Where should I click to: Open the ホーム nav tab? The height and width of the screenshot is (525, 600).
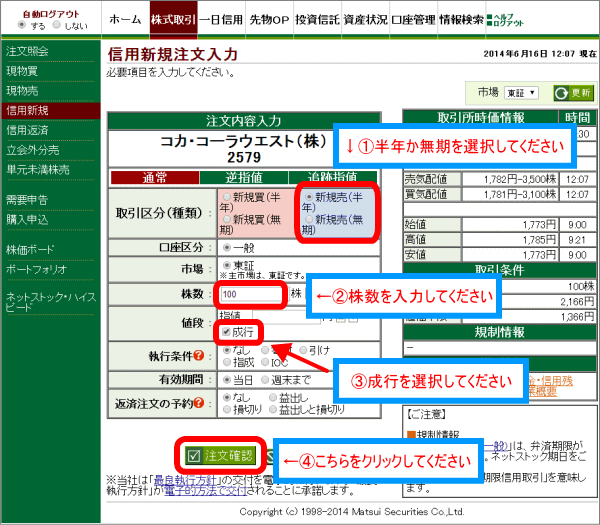125,20
